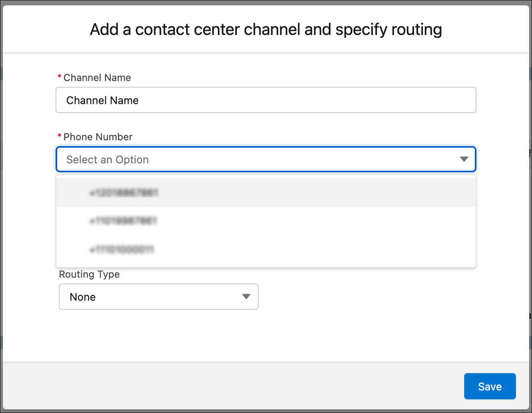
Task: Click the Save button
Action: [x=490, y=386]
